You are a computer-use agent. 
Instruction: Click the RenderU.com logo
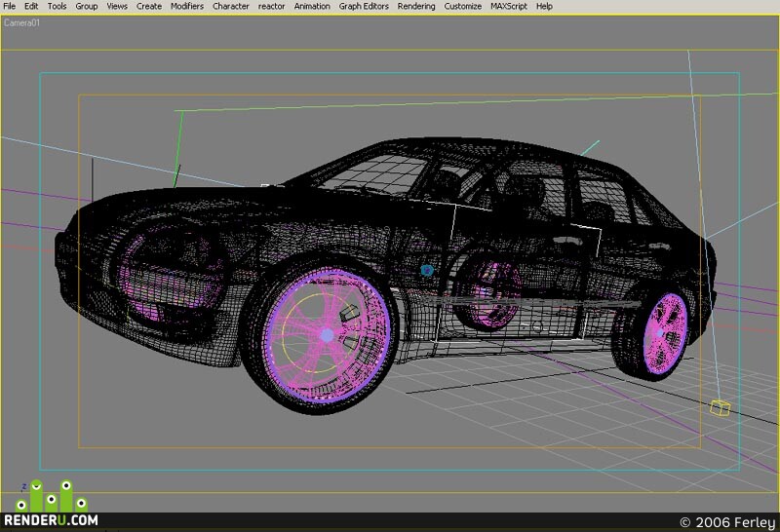click(x=52, y=504)
